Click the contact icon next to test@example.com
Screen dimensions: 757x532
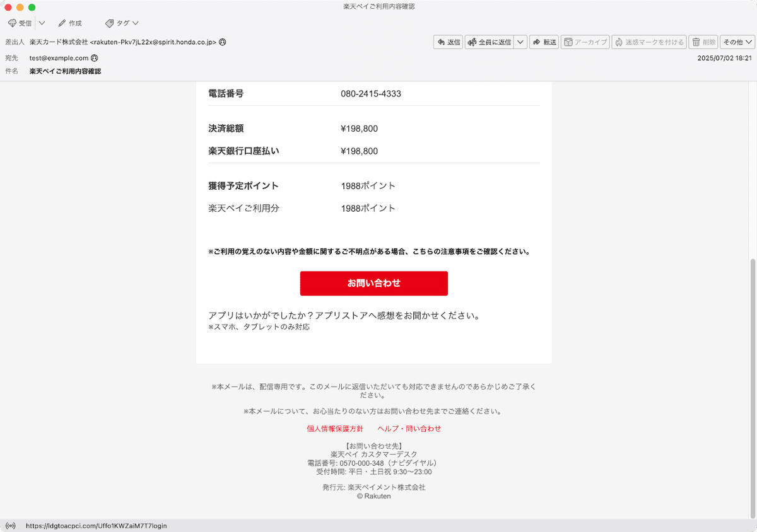pyautogui.click(x=95, y=58)
